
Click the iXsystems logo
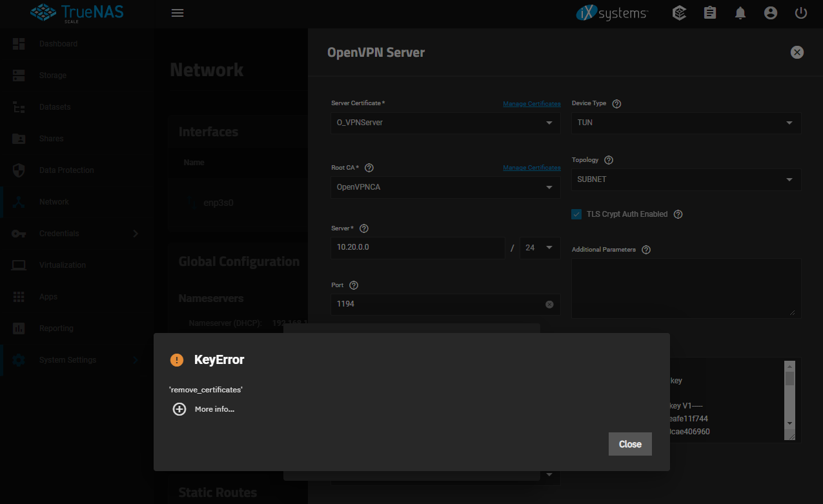(612, 13)
